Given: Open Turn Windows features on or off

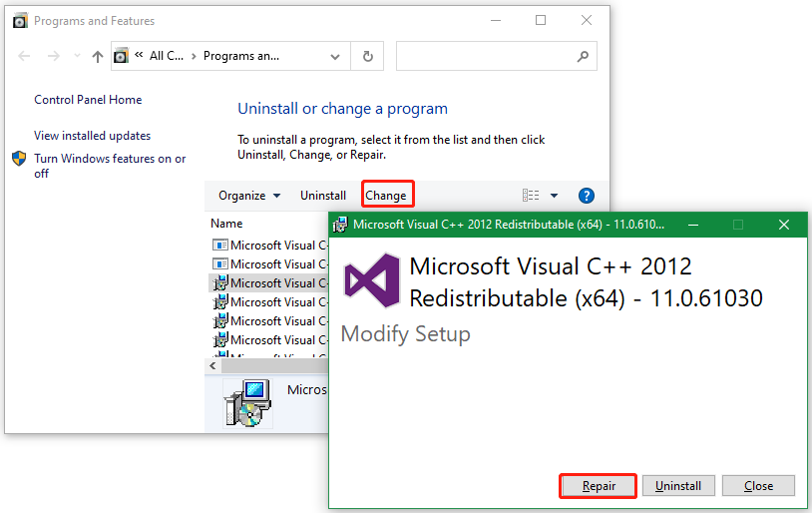Looking at the screenshot, I should [x=110, y=166].
